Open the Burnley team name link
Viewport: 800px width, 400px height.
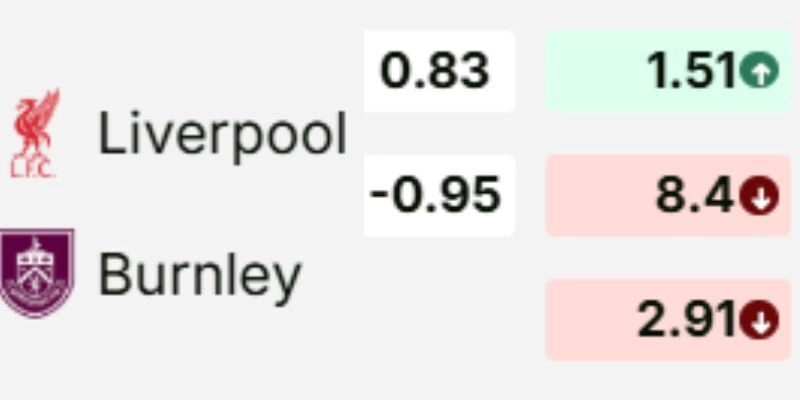pyautogui.click(x=199, y=274)
